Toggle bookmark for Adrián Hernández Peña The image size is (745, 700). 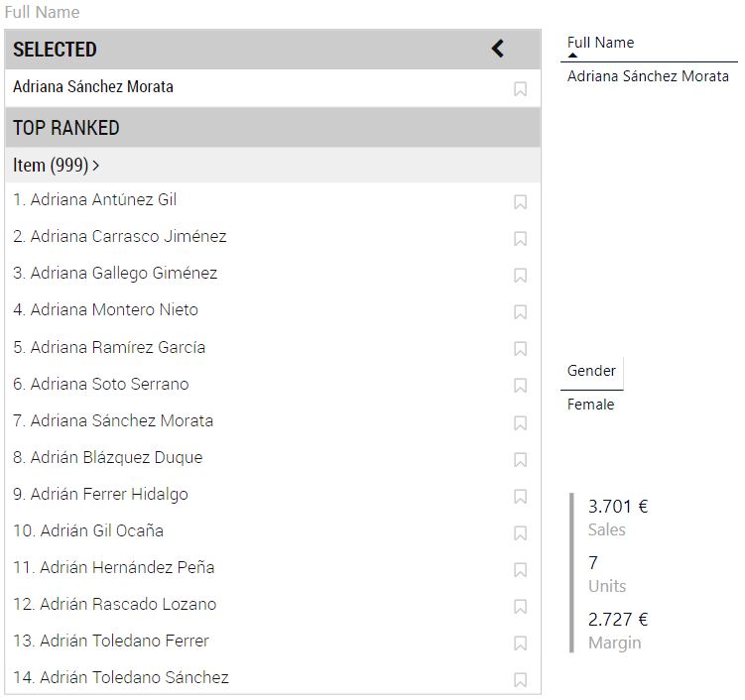520,570
